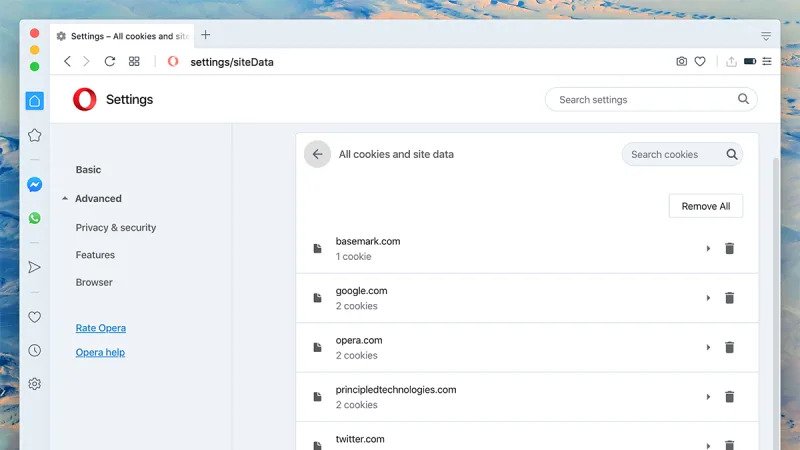The width and height of the screenshot is (800, 450).
Task: Click magnifier icon in Search cookies
Action: pos(732,154)
